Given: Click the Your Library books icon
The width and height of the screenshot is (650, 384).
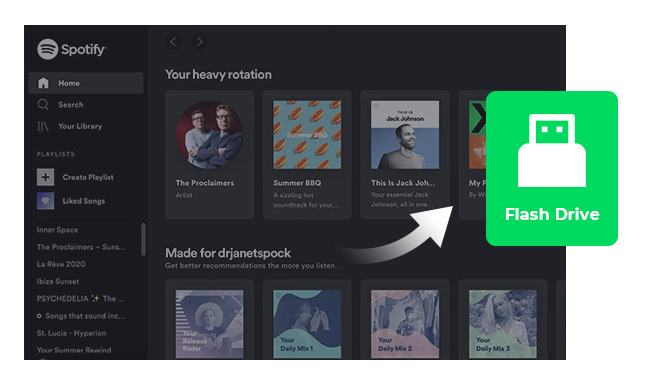Looking at the screenshot, I should coord(43,126).
